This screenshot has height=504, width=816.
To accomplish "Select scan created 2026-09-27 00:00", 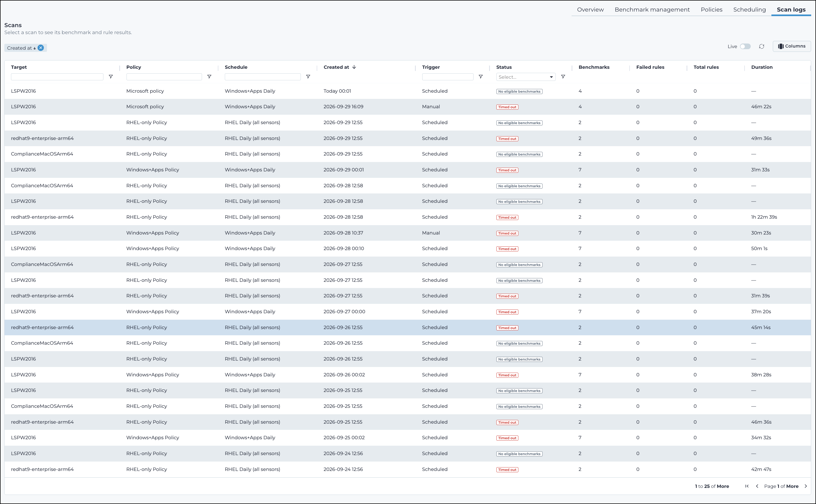I will coord(407,312).
